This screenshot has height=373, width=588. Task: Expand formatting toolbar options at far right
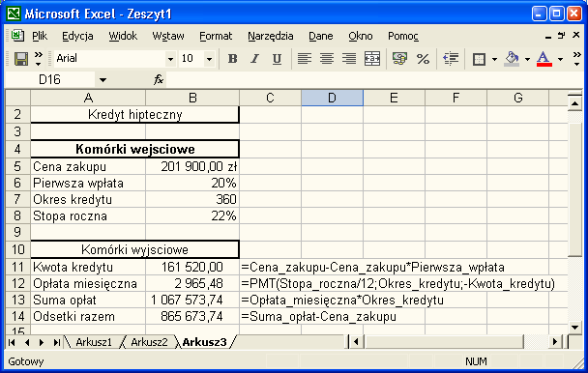point(576,59)
